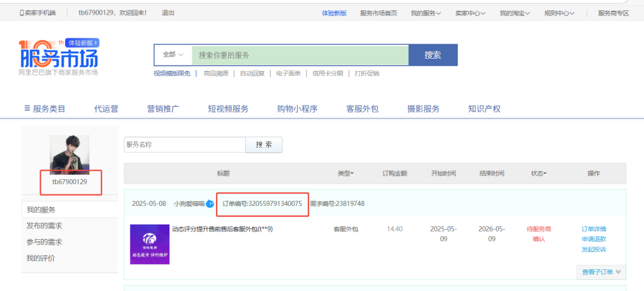
Task: Open the 短视频服务 tab
Action: pos(228,109)
